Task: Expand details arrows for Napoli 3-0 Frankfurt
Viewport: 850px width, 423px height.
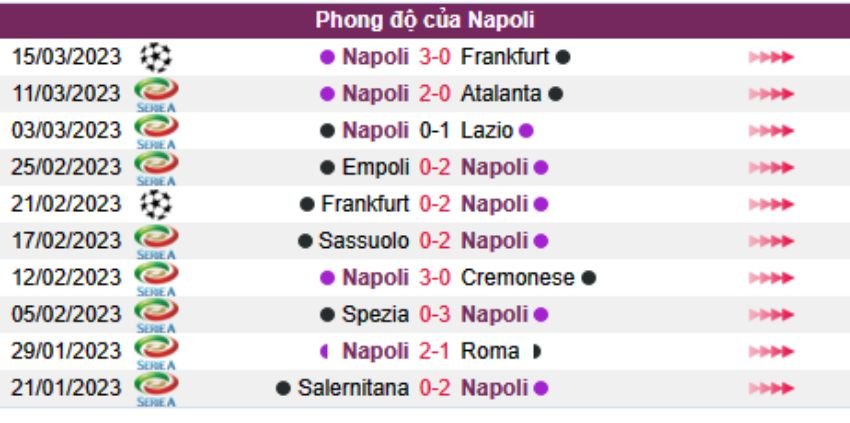Action: pos(771,57)
